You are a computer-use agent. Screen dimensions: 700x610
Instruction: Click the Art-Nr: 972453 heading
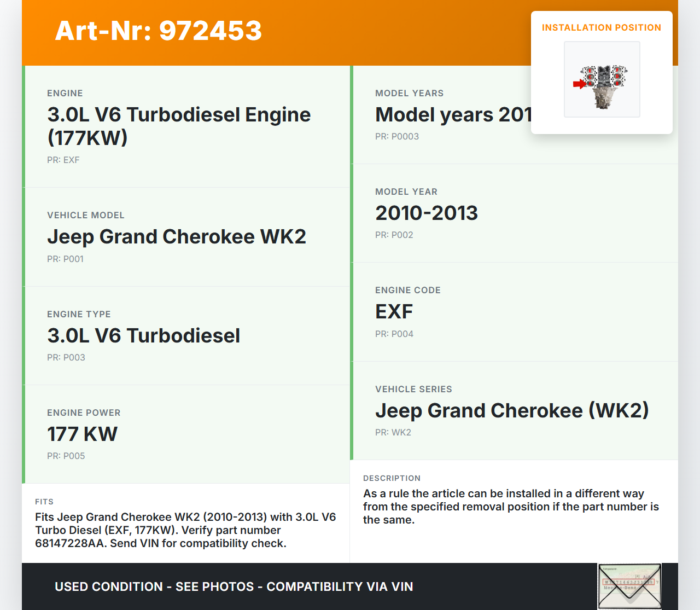159,31
